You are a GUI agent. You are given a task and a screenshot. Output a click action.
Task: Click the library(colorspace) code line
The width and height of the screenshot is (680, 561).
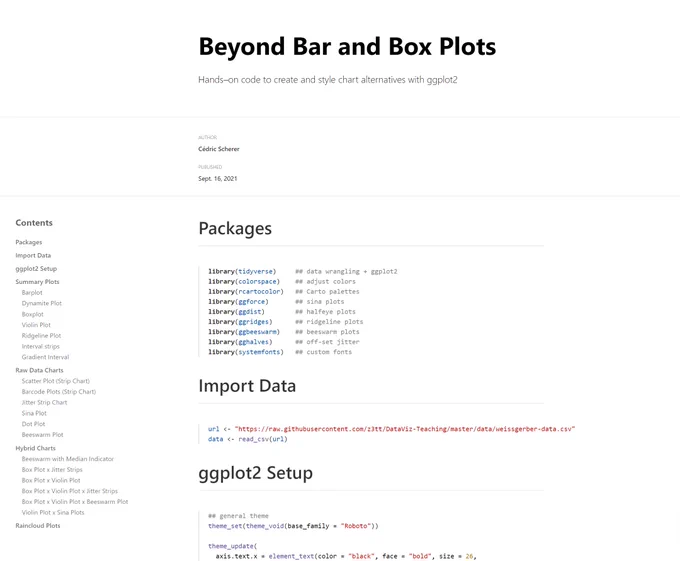coord(282,281)
